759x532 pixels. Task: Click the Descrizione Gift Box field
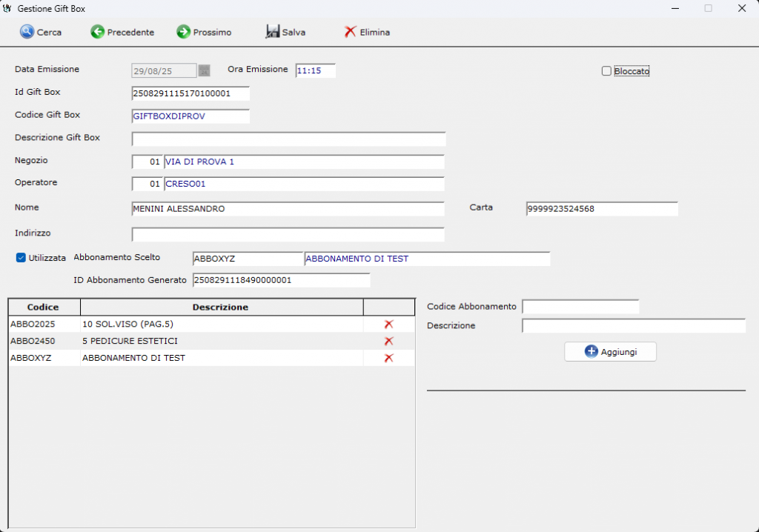[288, 139]
